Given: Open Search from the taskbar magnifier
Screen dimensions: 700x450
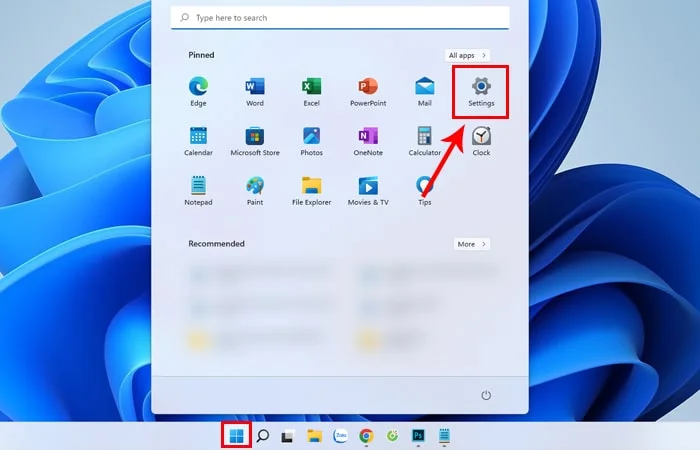Looking at the screenshot, I should click(262, 435).
